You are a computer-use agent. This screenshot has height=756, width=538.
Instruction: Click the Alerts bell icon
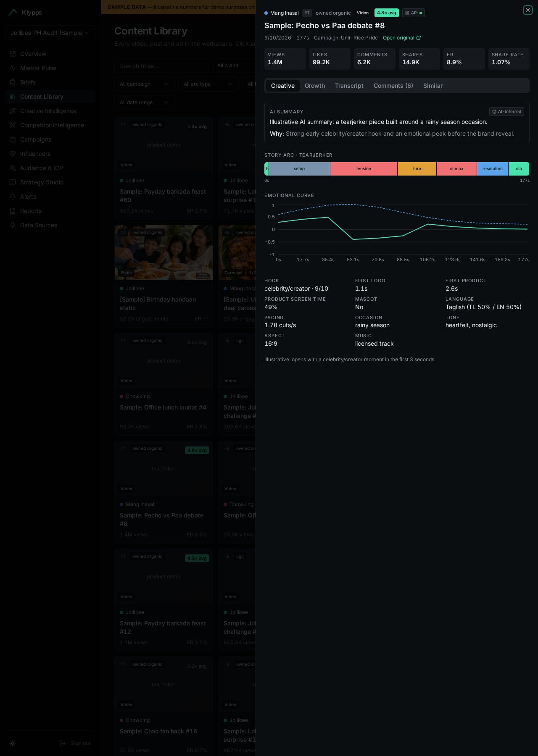pyautogui.click(x=13, y=197)
